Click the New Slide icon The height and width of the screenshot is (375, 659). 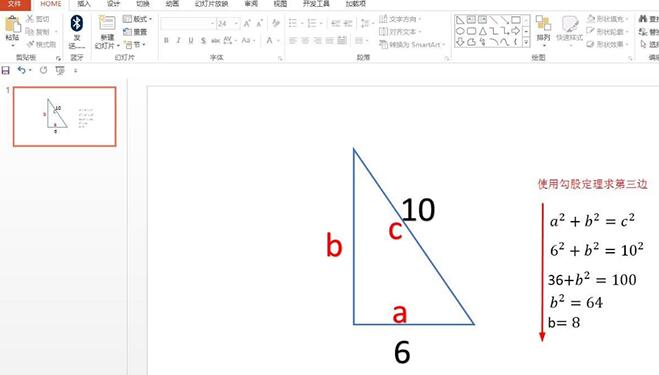click(107, 24)
